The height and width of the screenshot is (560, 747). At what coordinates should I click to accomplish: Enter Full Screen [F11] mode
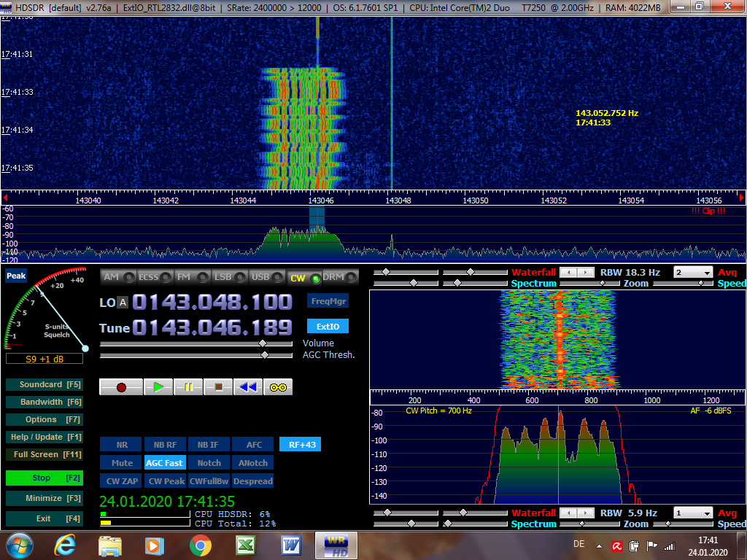click(44, 454)
